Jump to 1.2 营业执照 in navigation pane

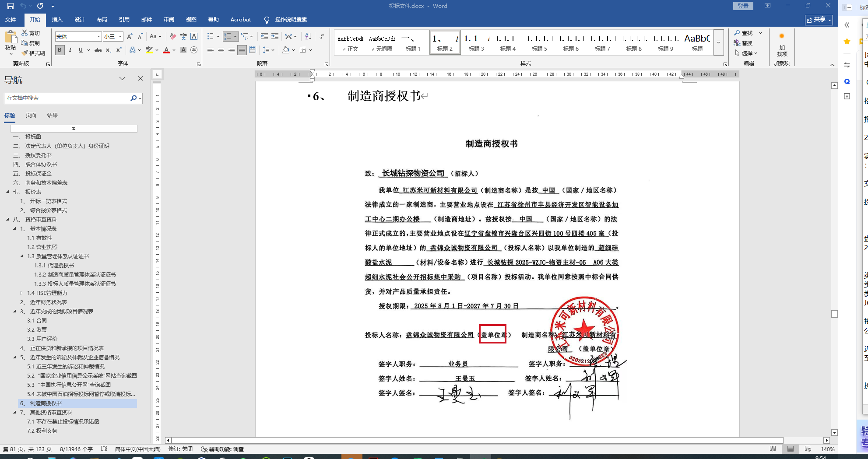click(42, 247)
